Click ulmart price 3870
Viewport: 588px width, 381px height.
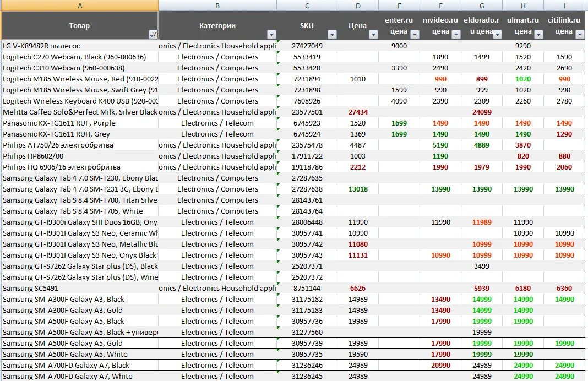[x=523, y=145]
